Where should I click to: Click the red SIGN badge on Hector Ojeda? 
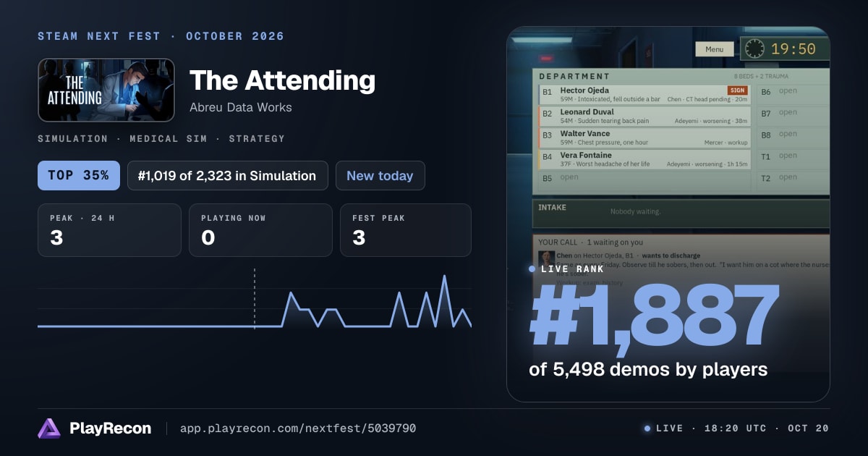coord(737,90)
